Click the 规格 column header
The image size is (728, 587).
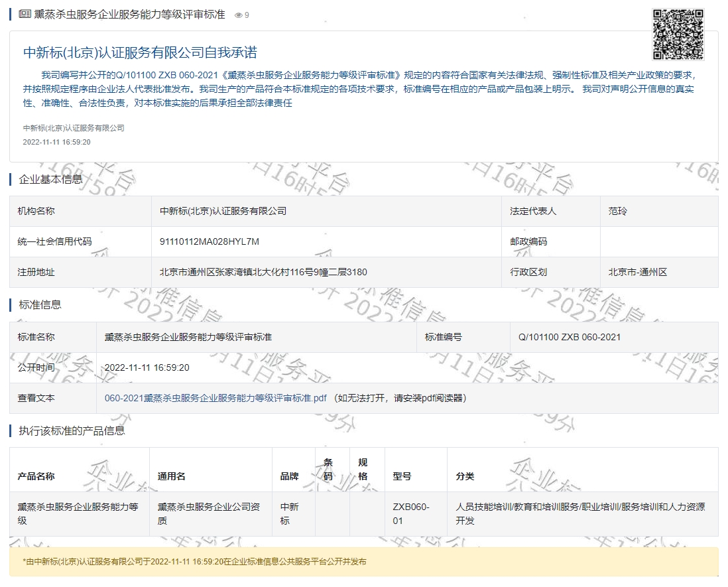(367, 470)
